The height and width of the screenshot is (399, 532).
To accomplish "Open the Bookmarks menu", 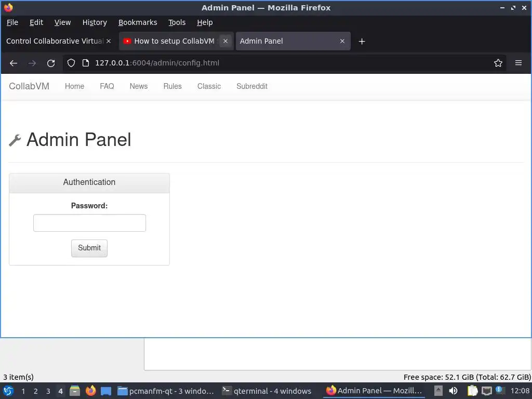I will [x=138, y=22].
